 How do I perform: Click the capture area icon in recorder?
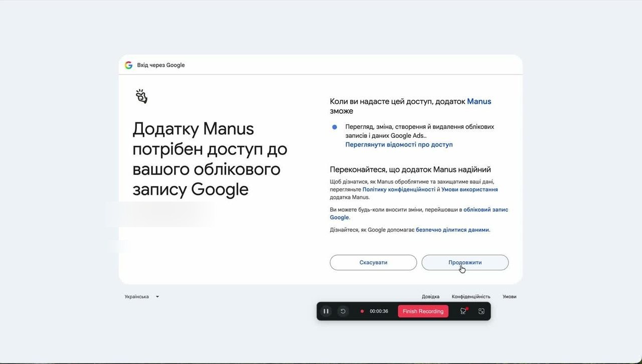click(481, 311)
